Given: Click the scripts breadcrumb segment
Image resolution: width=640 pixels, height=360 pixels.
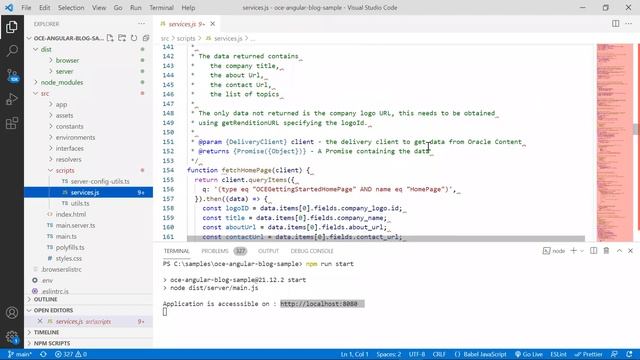Looking at the screenshot, I should 186,38.
